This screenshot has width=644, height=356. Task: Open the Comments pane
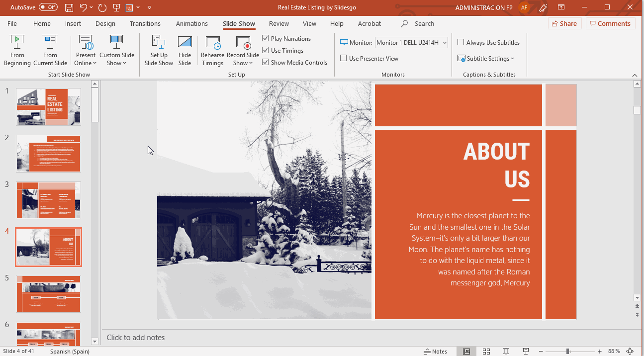pos(610,23)
